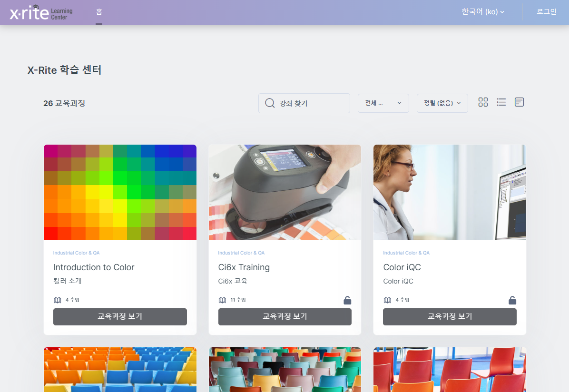Screen dimensions: 569x392
Task: Open the 정렬 (없음) sort dropdown
Action: click(x=442, y=103)
